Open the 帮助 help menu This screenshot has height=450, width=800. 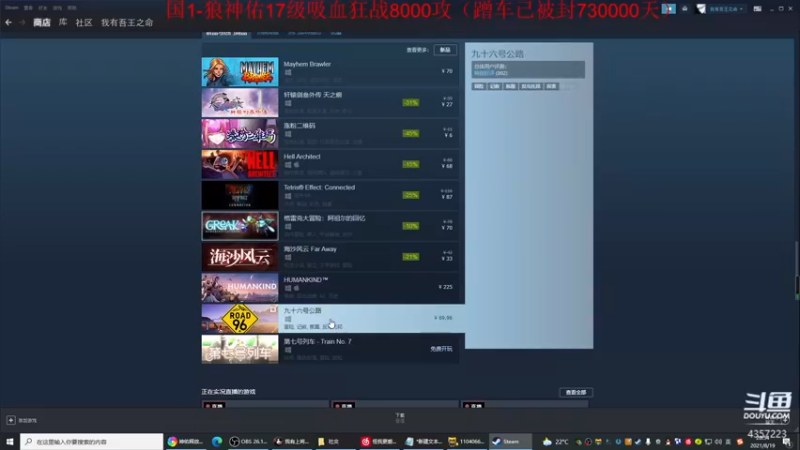72,8
